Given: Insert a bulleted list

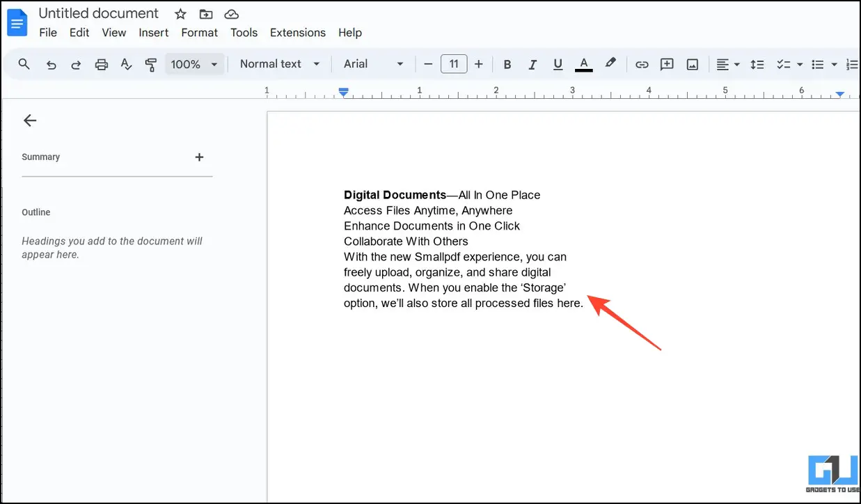Looking at the screenshot, I should tap(819, 64).
